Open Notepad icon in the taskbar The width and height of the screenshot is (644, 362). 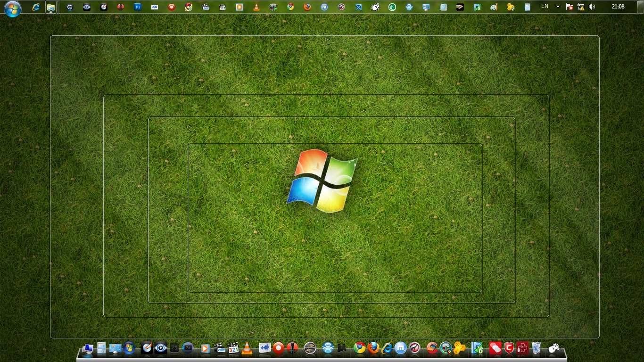443,7
